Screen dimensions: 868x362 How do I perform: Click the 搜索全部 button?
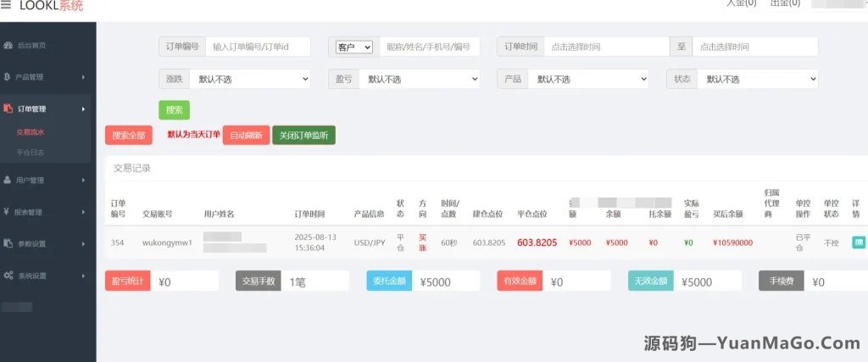coord(129,136)
